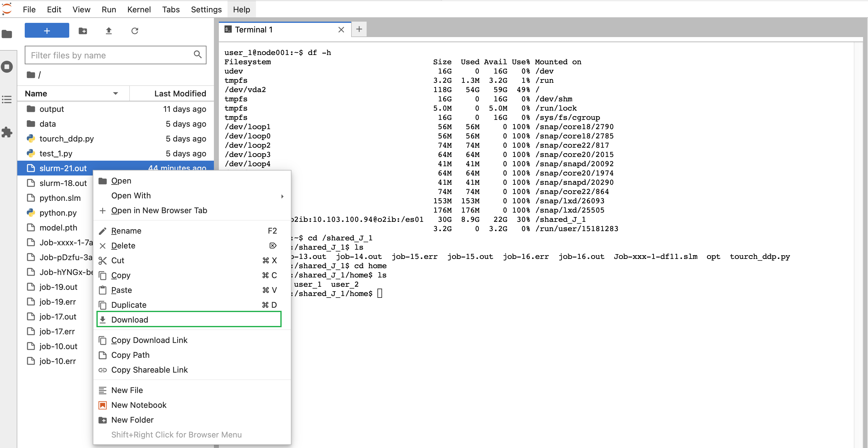
Task: Select the slurm-18.out file
Action: [63, 183]
